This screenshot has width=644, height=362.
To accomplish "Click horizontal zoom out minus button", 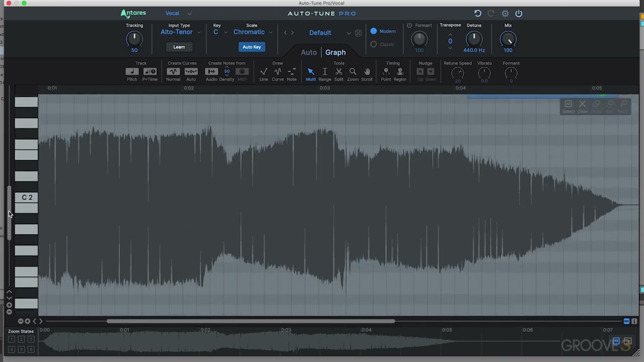I will tap(21, 321).
